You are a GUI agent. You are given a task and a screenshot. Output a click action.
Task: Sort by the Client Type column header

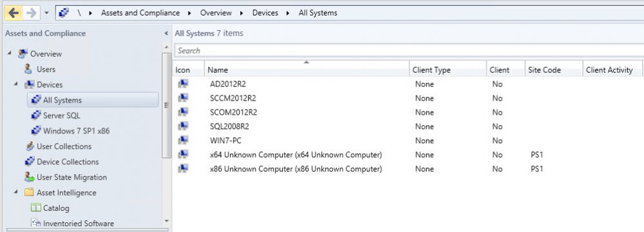click(x=448, y=70)
